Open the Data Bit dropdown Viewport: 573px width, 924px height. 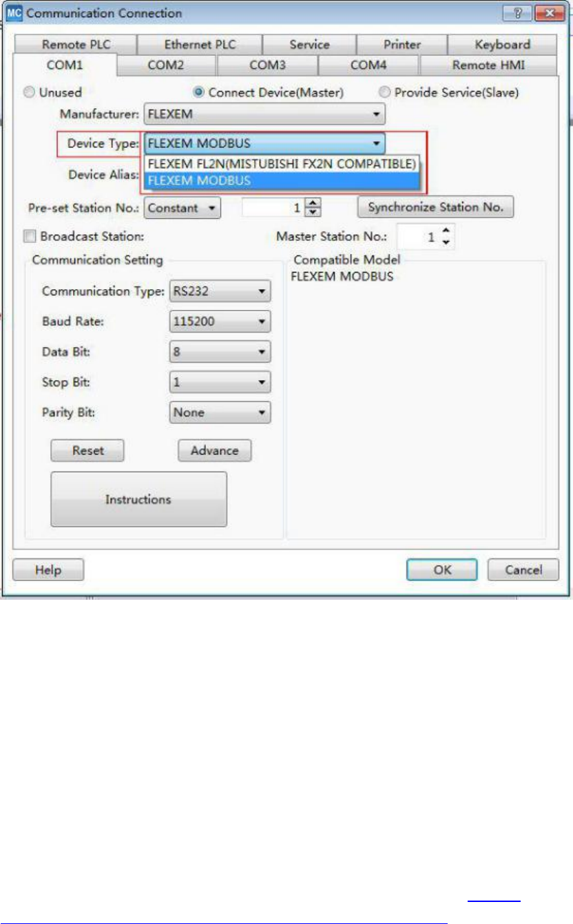(220, 352)
